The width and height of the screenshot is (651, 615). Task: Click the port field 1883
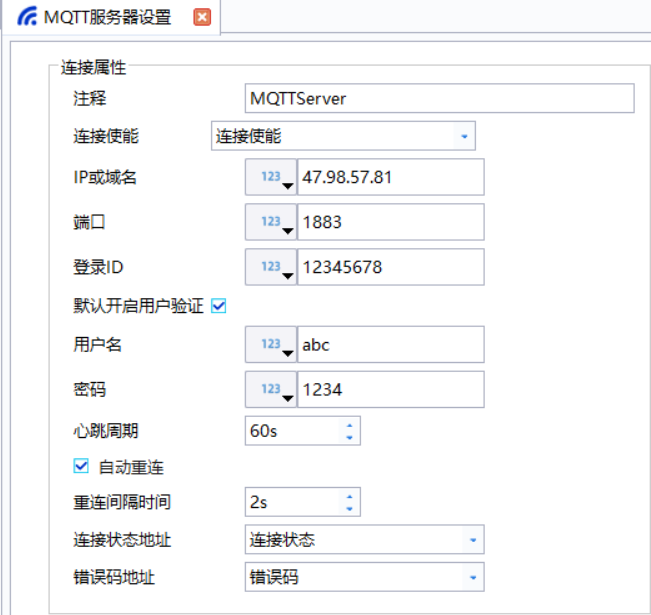(x=391, y=222)
